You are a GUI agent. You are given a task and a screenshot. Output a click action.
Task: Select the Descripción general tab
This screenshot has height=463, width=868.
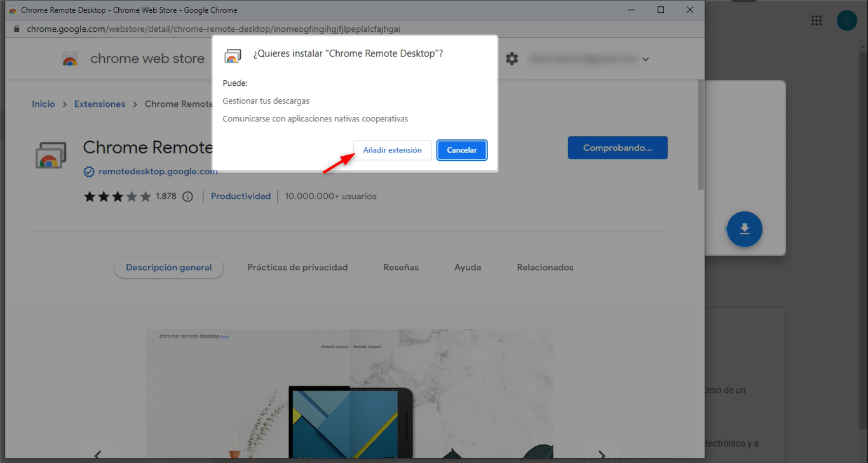(x=168, y=268)
